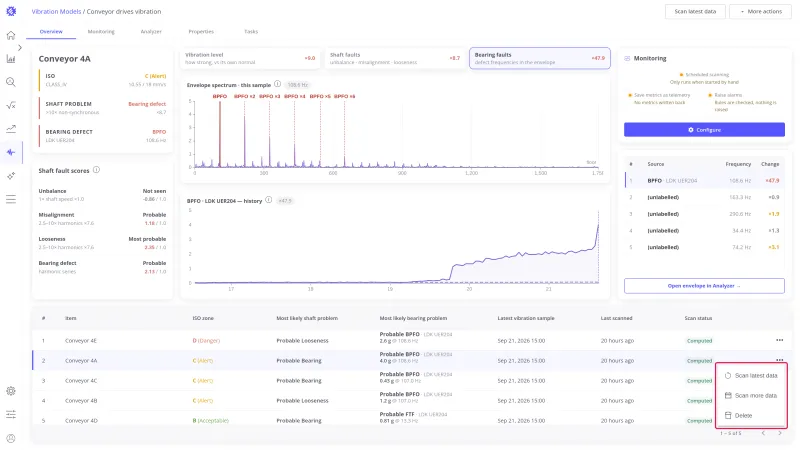
Task: Open the sparkles icon in the sidebar
Action: [11, 176]
